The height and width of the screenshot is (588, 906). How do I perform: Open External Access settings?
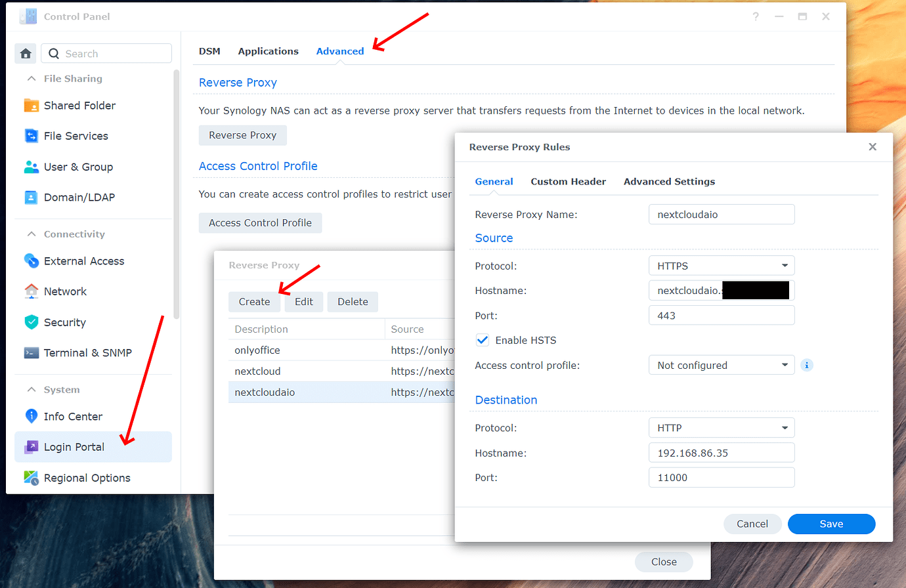coord(83,261)
